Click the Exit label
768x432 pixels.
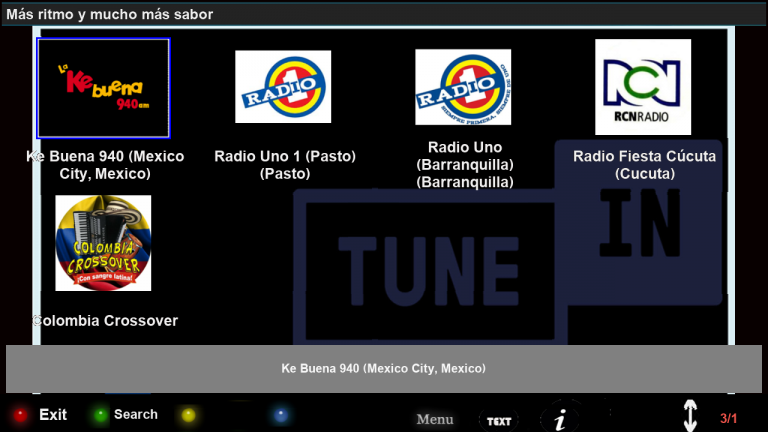[53, 415]
